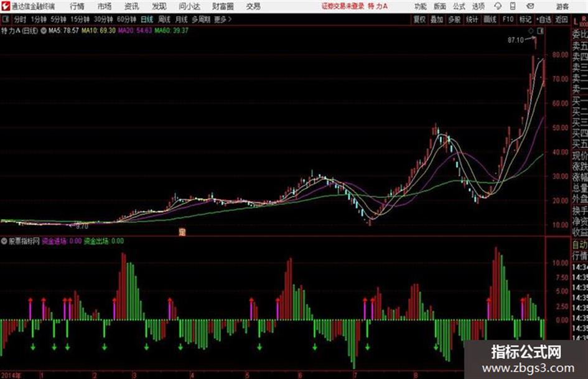
Task: Toggle the right side panel icon
Action: [x=540, y=30]
